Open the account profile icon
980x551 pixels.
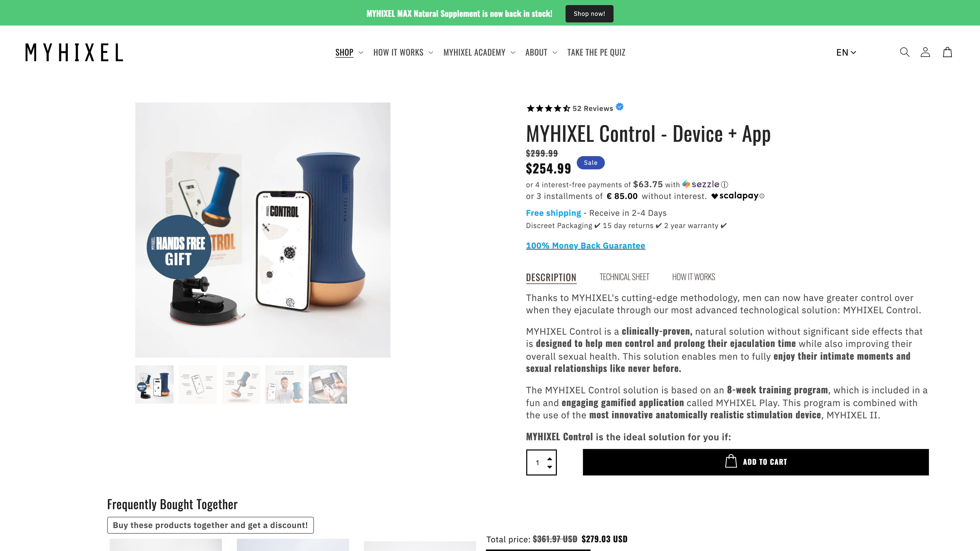tap(925, 52)
